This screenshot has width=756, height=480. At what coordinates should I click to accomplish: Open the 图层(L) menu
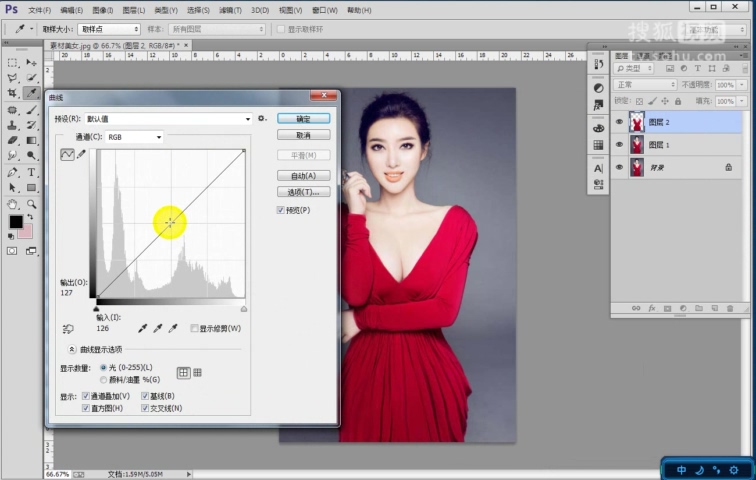[134, 10]
